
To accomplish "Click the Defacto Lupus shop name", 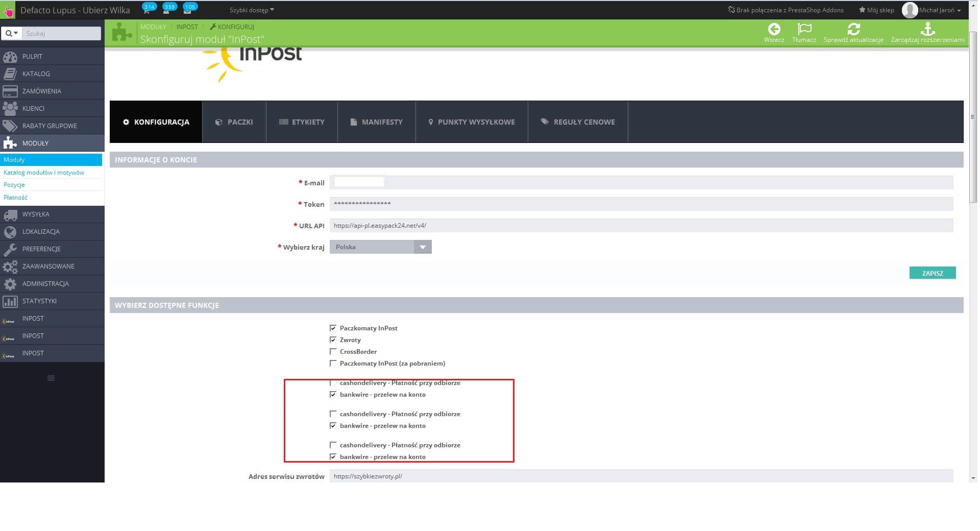I will coord(75,10).
